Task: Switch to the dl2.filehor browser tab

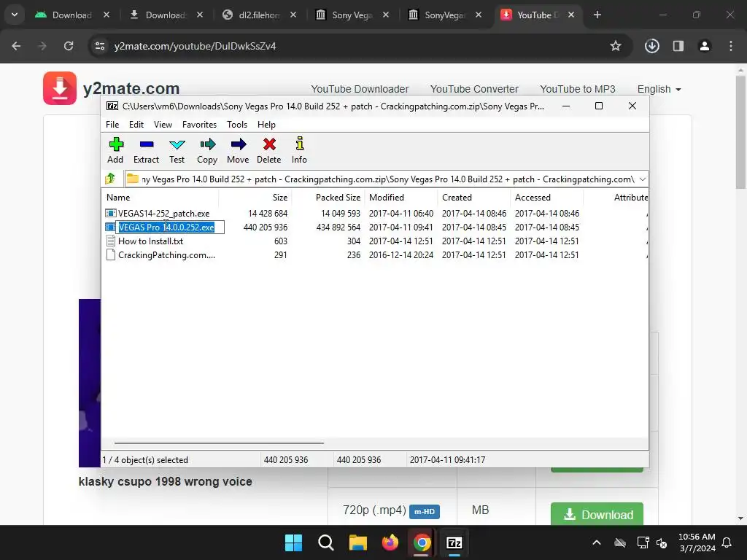Action: [x=260, y=15]
